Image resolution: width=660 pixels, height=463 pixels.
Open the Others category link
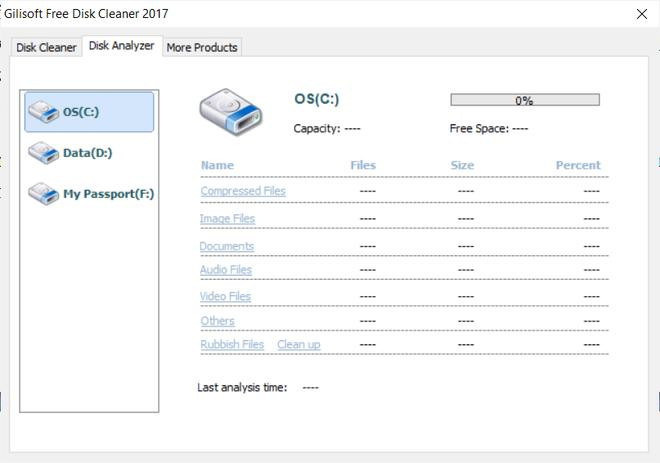pyautogui.click(x=217, y=321)
